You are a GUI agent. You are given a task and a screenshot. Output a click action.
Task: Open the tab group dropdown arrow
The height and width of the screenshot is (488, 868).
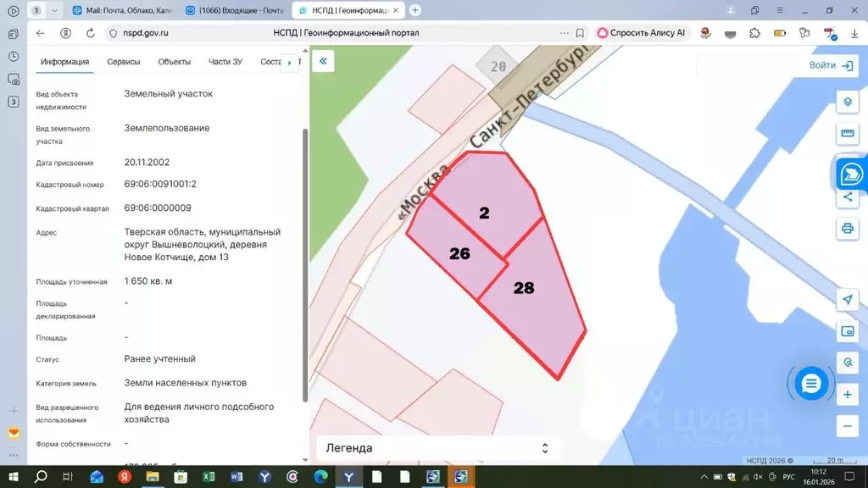(55, 10)
